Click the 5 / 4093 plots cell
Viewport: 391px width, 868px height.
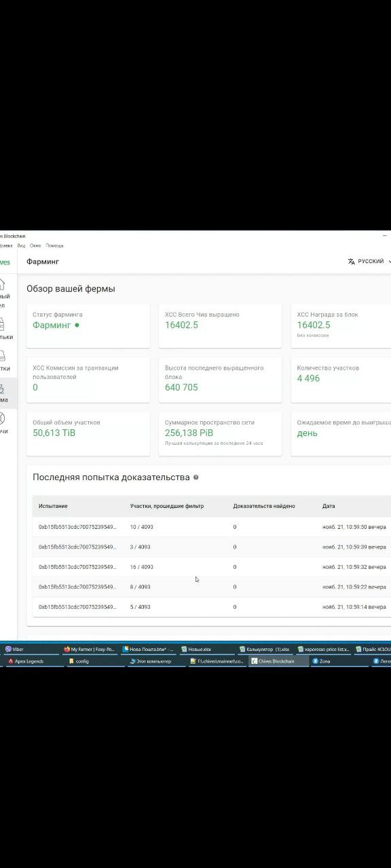click(x=141, y=607)
